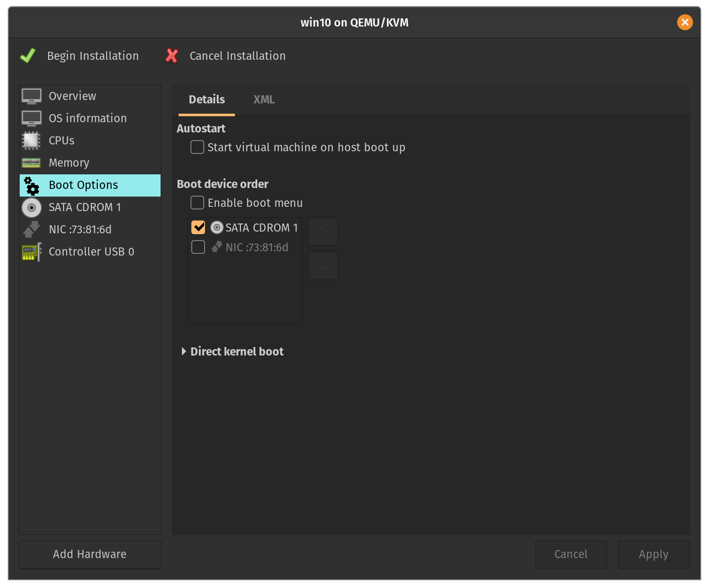The height and width of the screenshot is (588, 709).
Task: Enable Start virtual machine on host boot up
Action: tap(197, 147)
